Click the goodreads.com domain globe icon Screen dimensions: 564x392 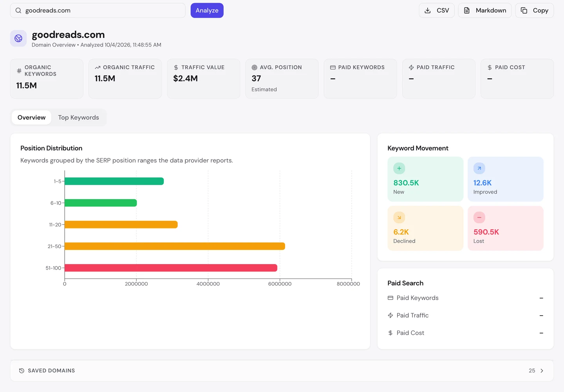18,38
